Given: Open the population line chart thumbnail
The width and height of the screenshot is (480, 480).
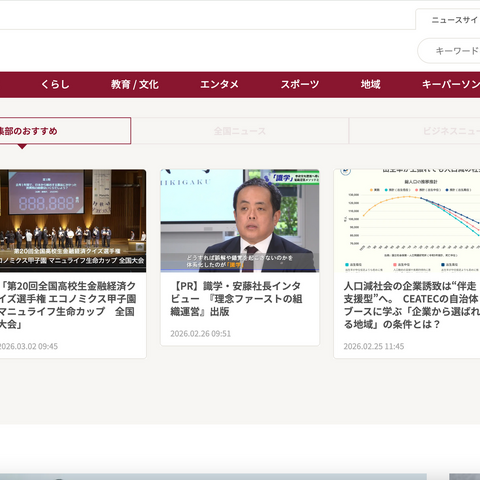Looking at the screenshot, I should point(407,221).
